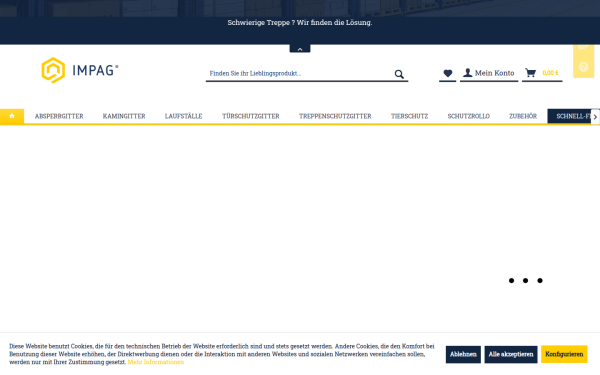Open the Absperrgitter category
This screenshot has width=600, height=375.
coord(59,116)
